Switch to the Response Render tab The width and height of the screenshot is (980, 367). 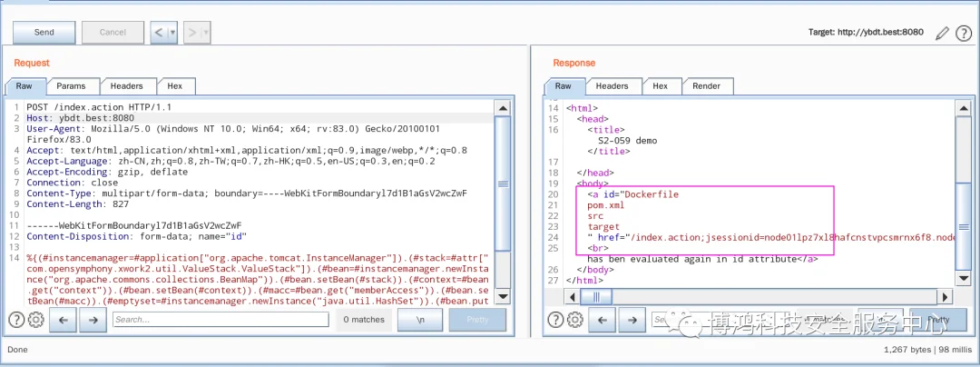(706, 86)
